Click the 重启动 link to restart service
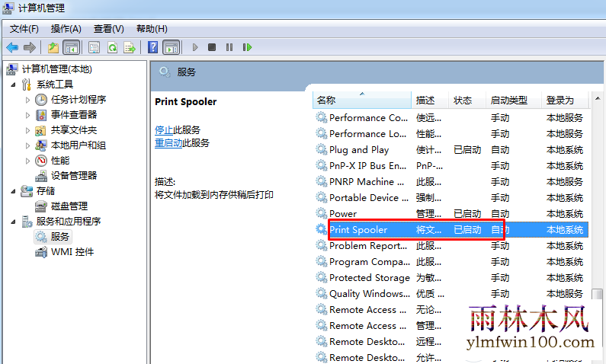606x364 pixels. [x=168, y=143]
